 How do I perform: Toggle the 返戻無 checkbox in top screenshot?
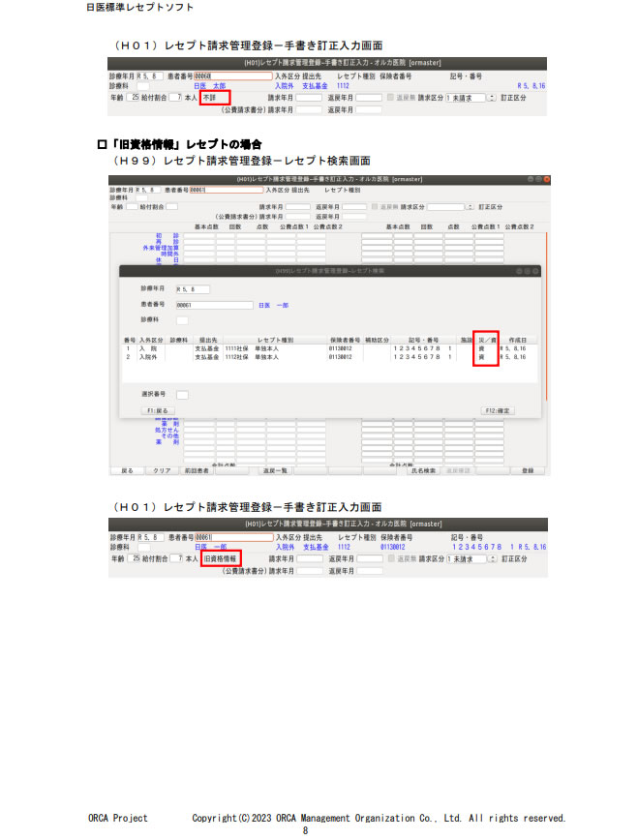[390, 98]
